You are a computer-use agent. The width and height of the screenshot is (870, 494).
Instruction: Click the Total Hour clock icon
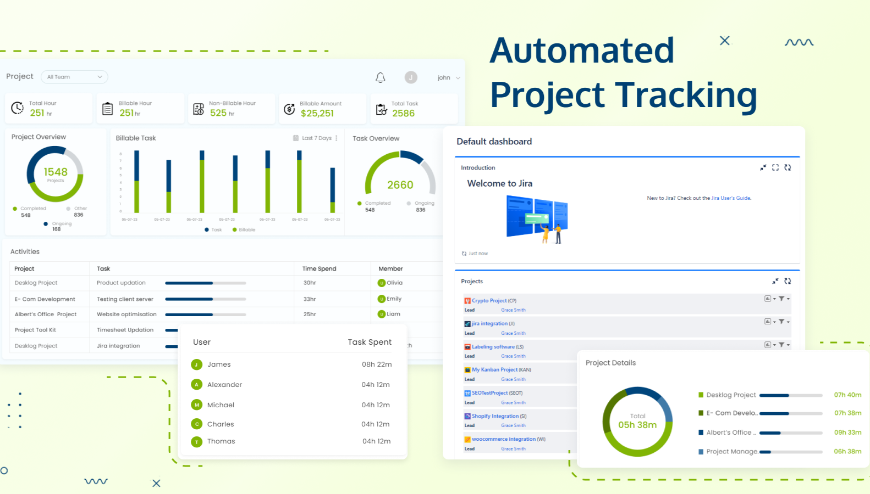click(x=17, y=108)
